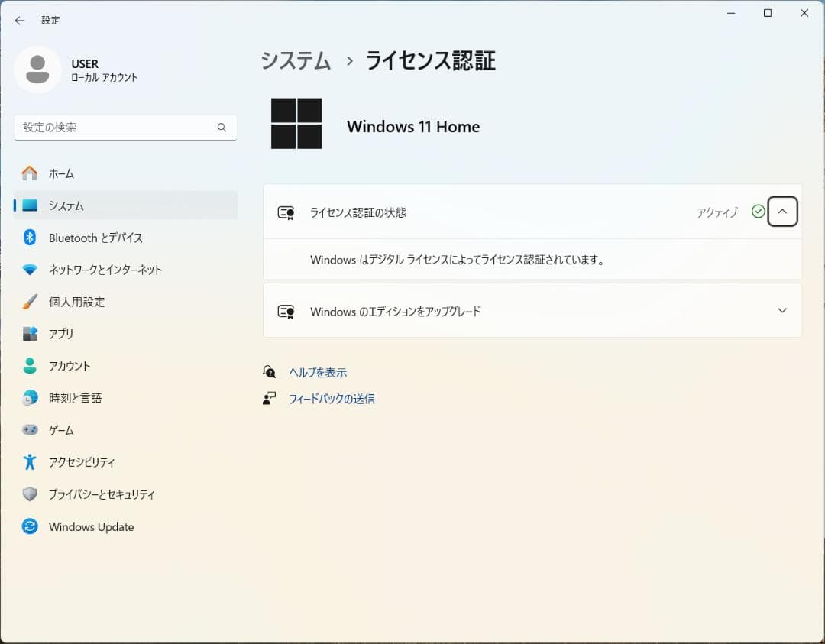Click フィードバックの送信

pos(331,398)
